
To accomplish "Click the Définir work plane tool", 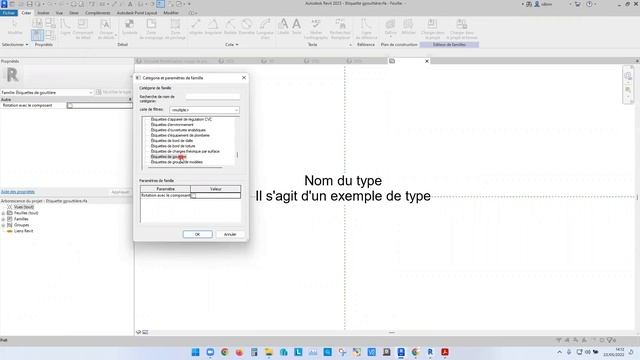I will click(390, 28).
